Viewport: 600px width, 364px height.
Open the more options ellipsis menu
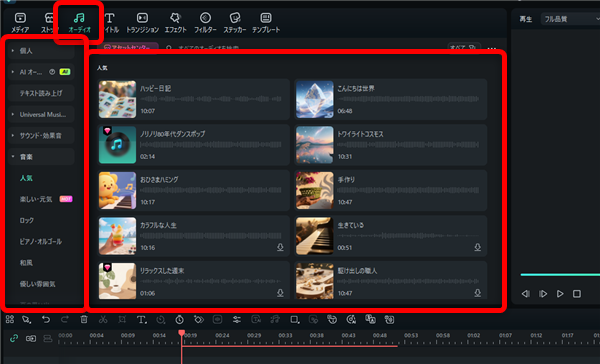[x=492, y=49]
